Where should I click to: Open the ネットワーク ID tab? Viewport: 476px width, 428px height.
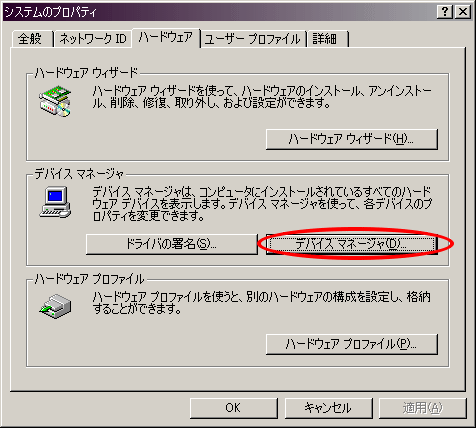coord(92,39)
